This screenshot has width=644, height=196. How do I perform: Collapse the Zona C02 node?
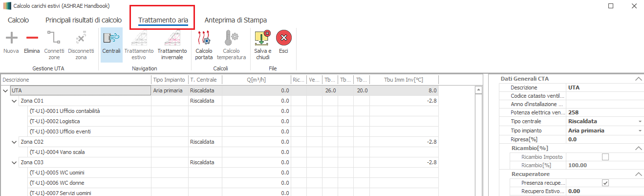click(15, 142)
